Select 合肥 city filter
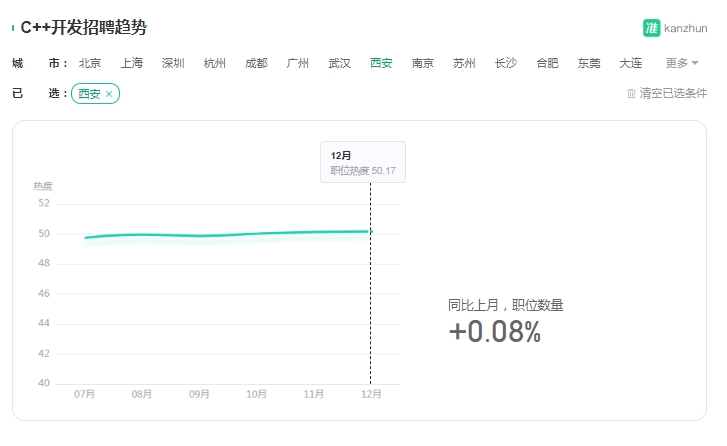727x446 pixels. [x=548, y=63]
